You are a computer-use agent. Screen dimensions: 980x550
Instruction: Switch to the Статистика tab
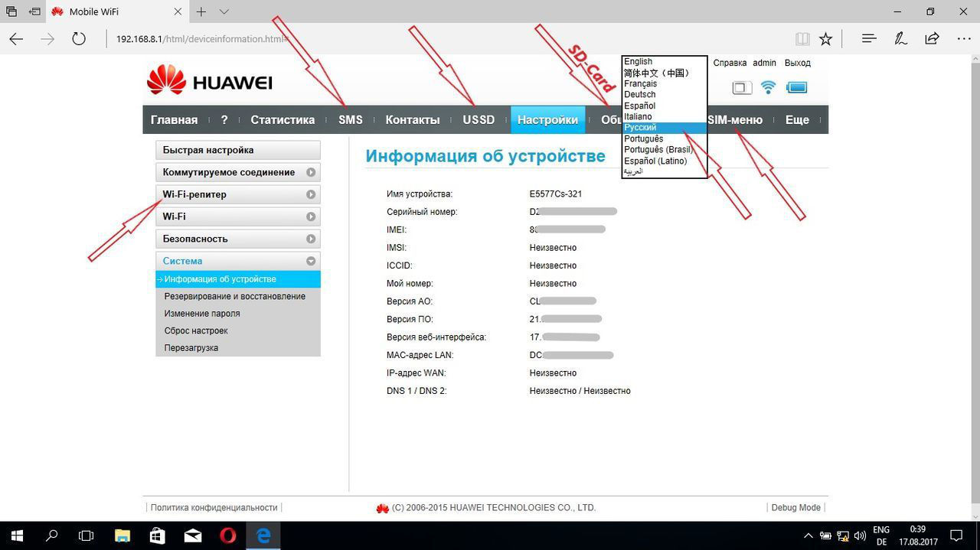(x=283, y=120)
